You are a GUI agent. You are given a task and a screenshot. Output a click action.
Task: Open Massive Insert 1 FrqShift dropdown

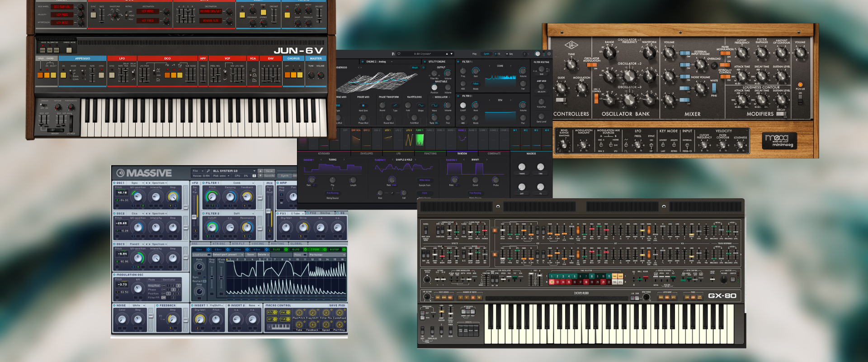pos(217,305)
